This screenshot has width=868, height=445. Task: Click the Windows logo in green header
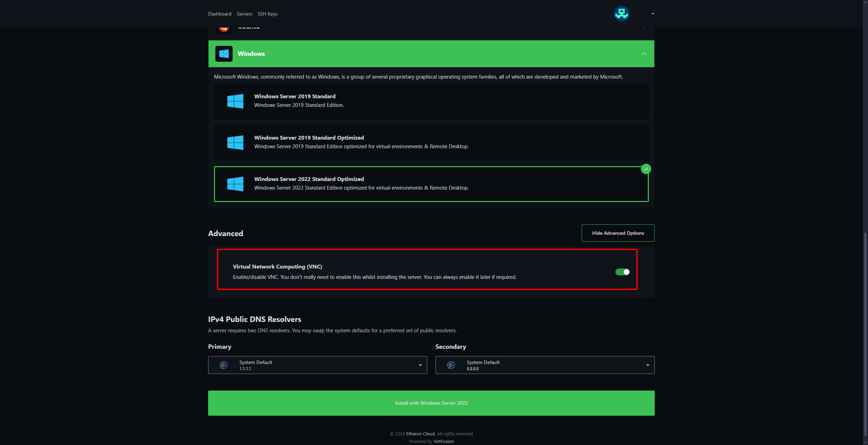pos(224,54)
